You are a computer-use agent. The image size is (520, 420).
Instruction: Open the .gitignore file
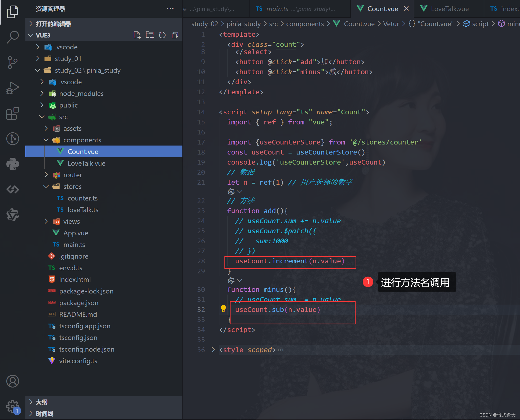point(104,256)
